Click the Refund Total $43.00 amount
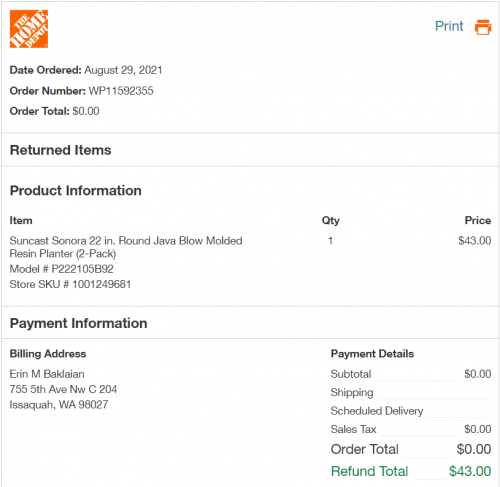This screenshot has width=500, height=487. [x=470, y=471]
